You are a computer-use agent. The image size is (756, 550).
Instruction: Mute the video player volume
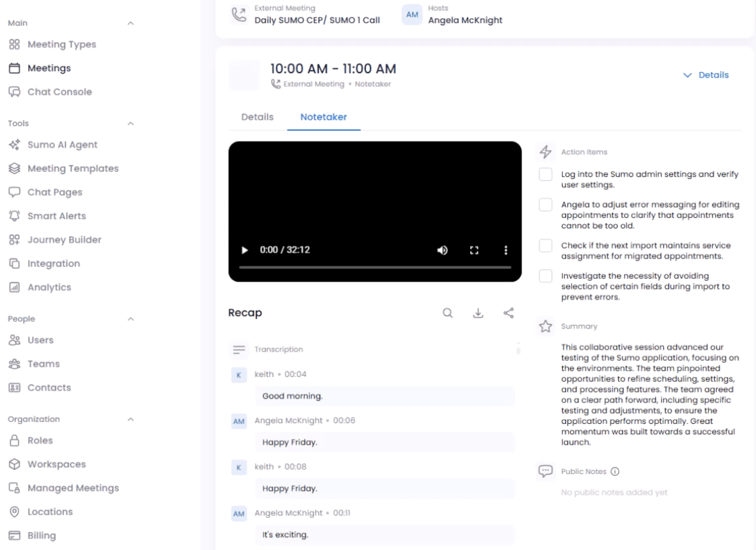(x=442, y=250)
